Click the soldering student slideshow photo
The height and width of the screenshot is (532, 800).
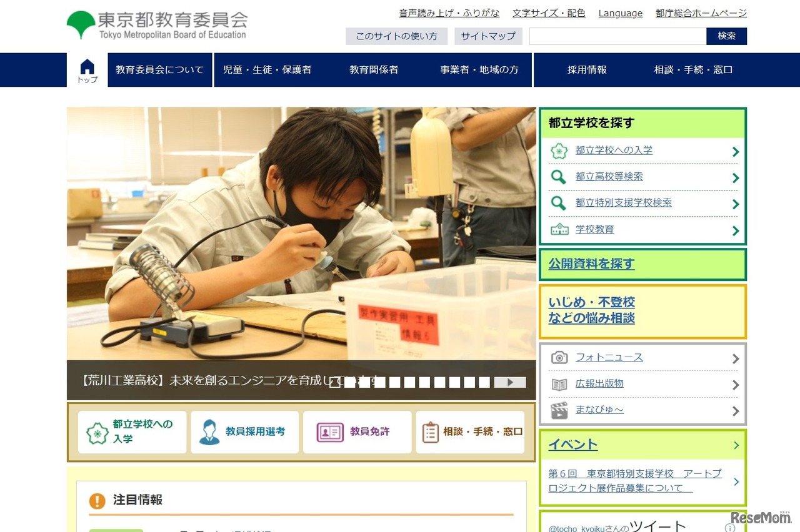(x=301, y=234)
